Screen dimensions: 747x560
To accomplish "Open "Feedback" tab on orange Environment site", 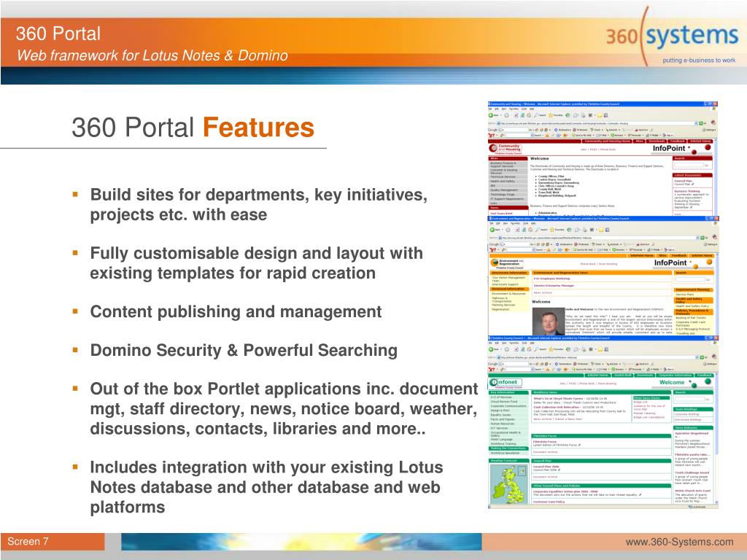I will (679, 256).
